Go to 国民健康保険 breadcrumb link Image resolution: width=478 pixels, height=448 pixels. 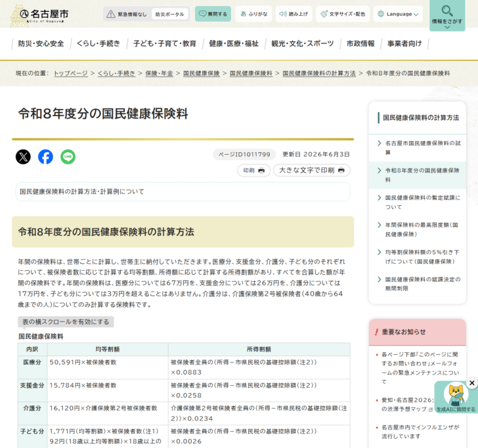point(201,73)
